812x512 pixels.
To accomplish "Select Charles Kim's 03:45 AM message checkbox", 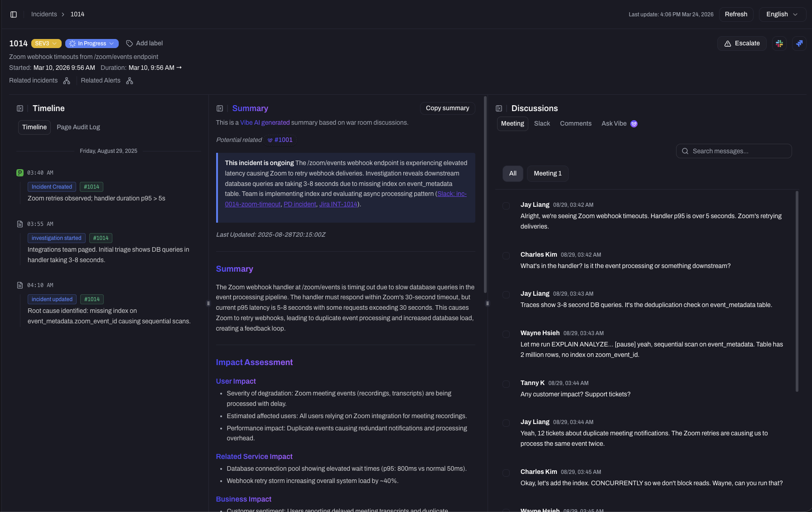I will [x=506, y=473].
